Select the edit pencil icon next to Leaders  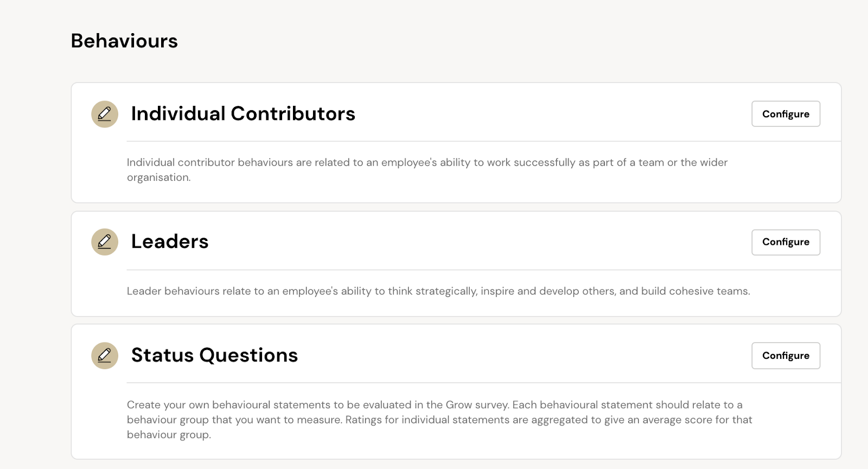[x=105, y=242]
